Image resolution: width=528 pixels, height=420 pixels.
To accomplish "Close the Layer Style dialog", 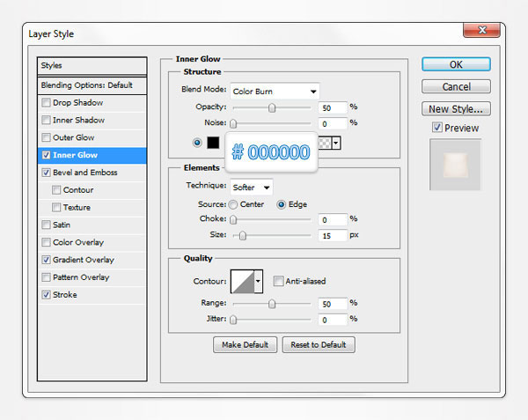I will pos(482,30).
